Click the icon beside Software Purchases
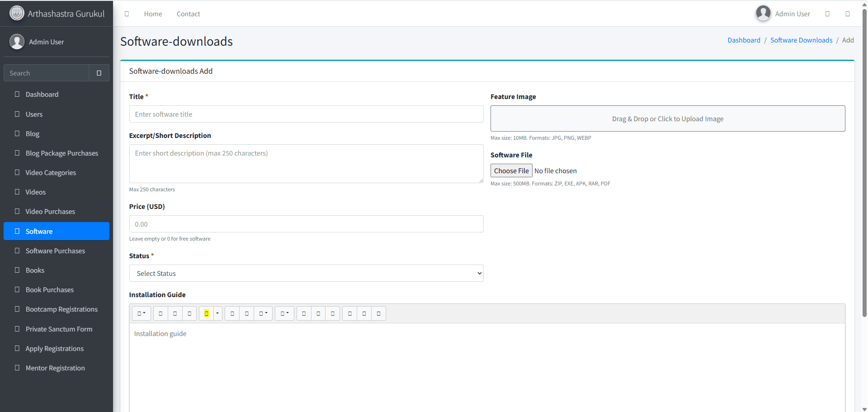868x412 pixels. click(x=17, y=251)
